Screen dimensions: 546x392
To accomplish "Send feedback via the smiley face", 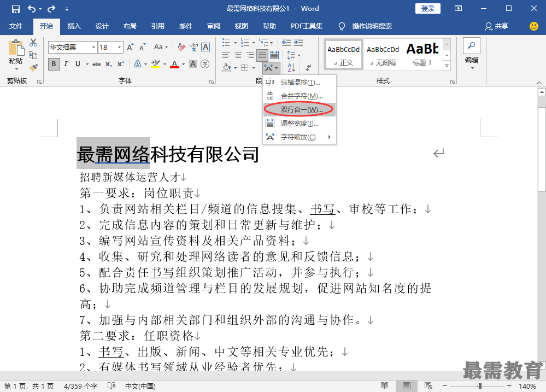I will click(533, 26).
